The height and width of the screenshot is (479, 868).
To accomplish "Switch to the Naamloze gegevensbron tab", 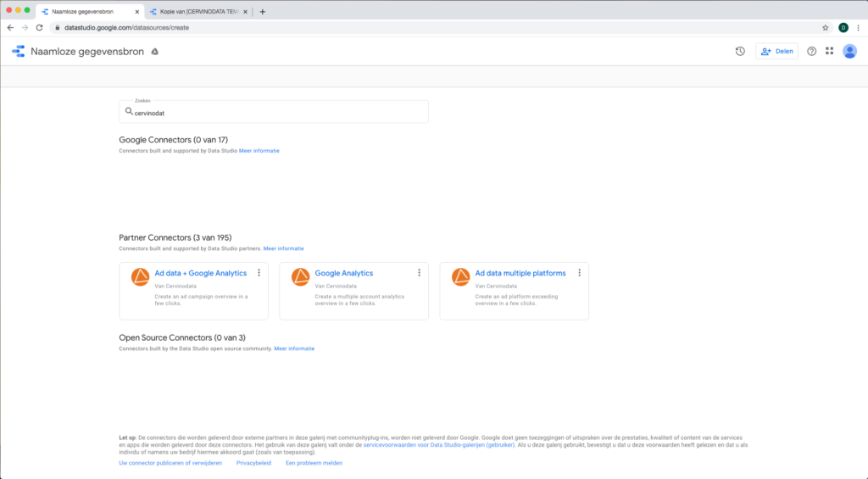I will (90, 12).
